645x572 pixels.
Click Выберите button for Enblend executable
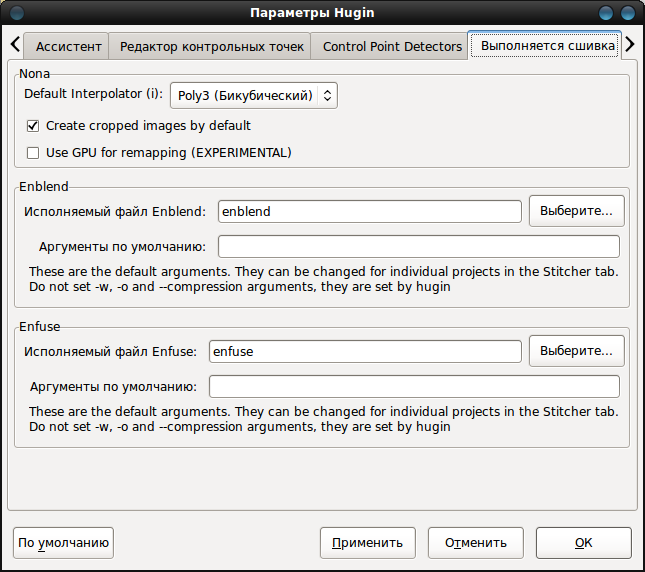pyautogui.click(x=576, y=211)
